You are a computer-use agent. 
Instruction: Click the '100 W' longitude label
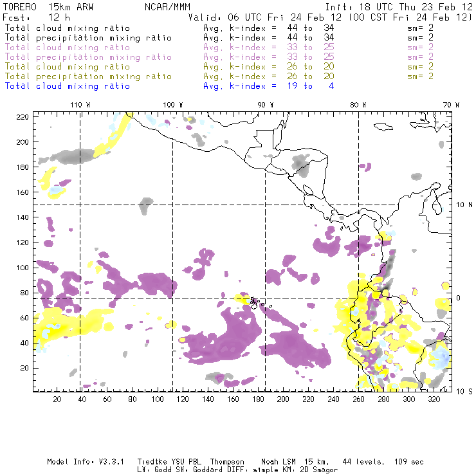(x=173, y=105)
